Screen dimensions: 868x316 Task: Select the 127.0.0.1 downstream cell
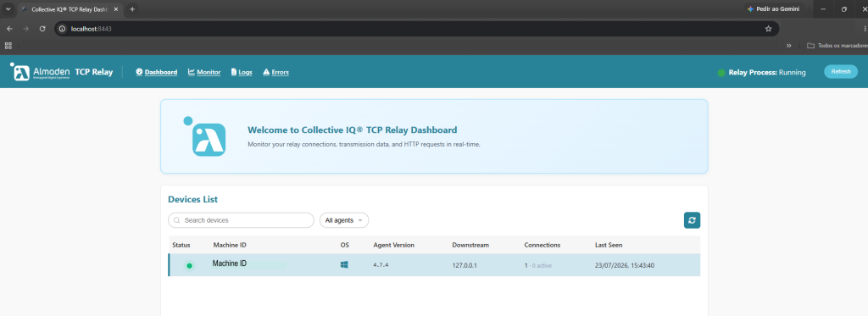coord(465,265)
